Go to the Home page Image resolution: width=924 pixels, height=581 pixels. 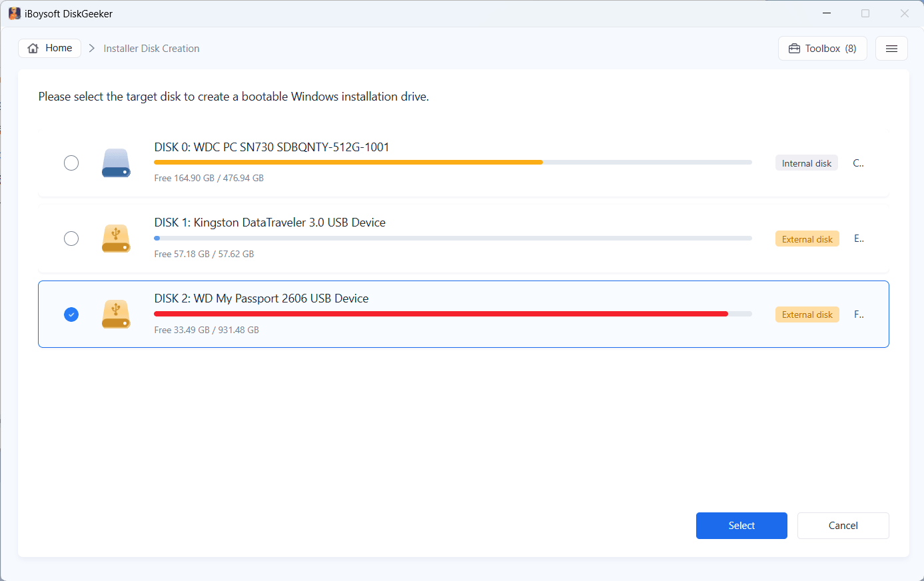tap(50, 48)
